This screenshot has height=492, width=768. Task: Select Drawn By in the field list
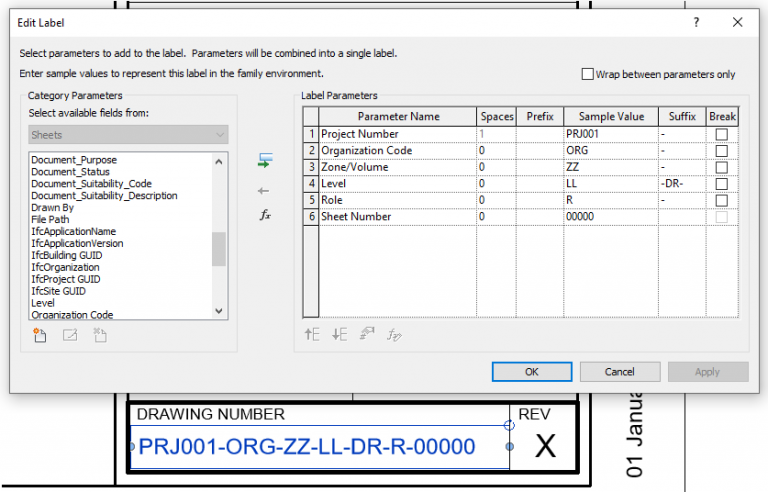52,208
